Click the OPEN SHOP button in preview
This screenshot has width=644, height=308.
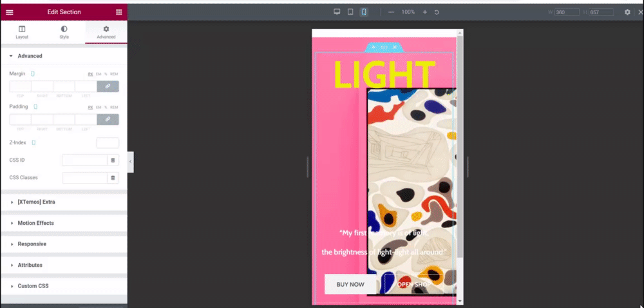click(413, 284)
